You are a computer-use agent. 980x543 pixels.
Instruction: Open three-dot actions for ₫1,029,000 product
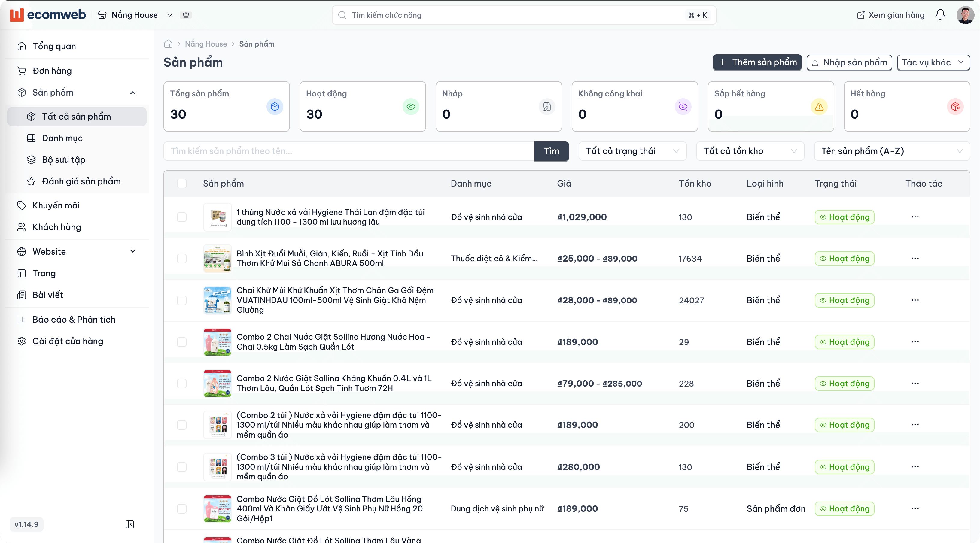[x=915, y=217]
